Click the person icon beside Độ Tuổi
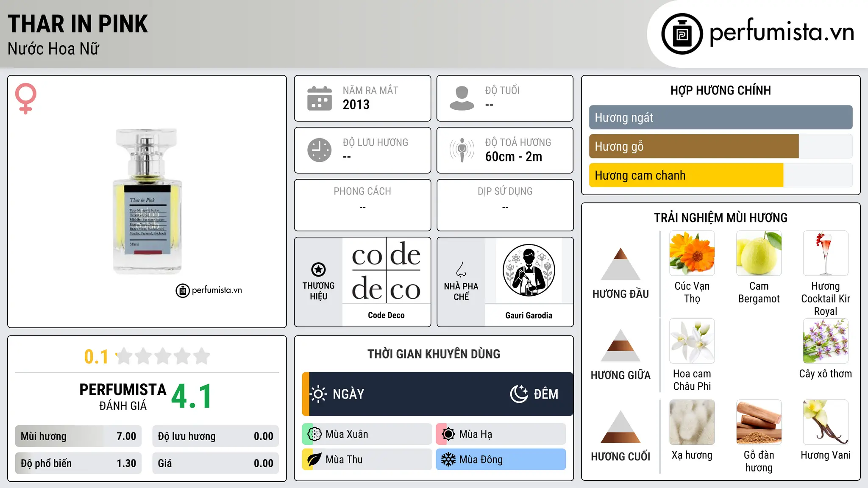This screenshot has height=488, width=868. coord(462,98)
